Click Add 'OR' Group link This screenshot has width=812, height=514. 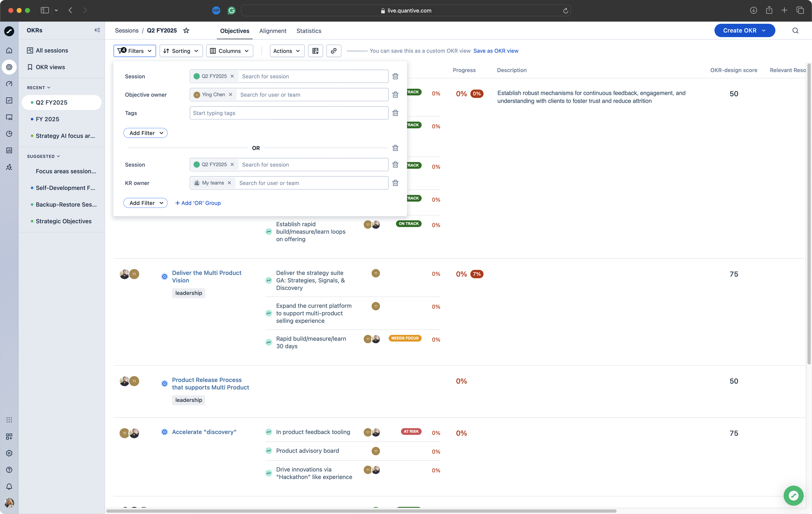(x=198, y=203)
